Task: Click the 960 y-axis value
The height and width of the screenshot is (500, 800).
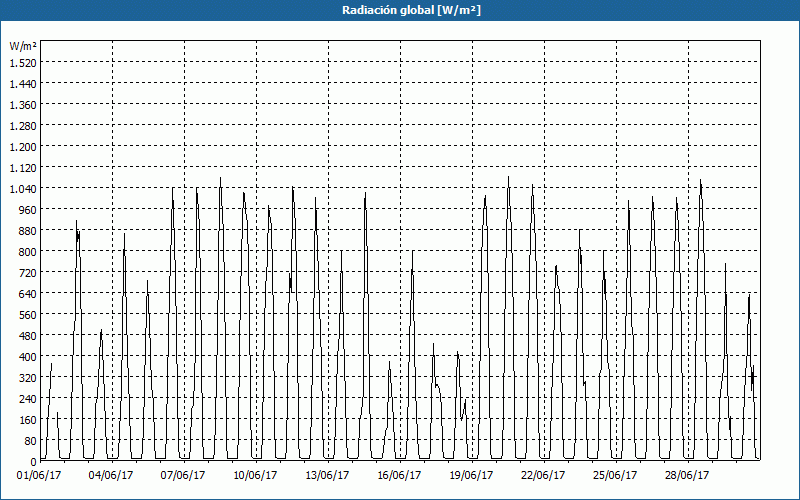Action: click(x=29, y=210)
